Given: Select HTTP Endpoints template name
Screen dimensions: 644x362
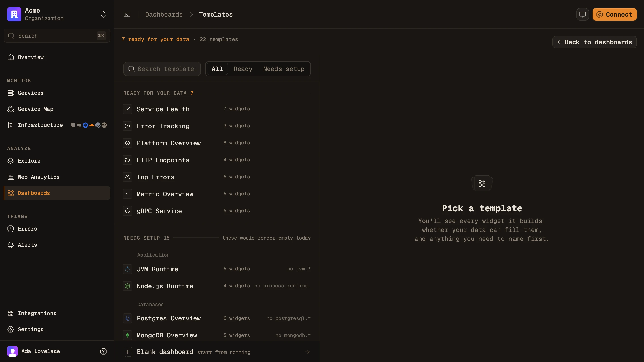Looking at the screenshot, I should pyautogui.click(x=163, y=160).
